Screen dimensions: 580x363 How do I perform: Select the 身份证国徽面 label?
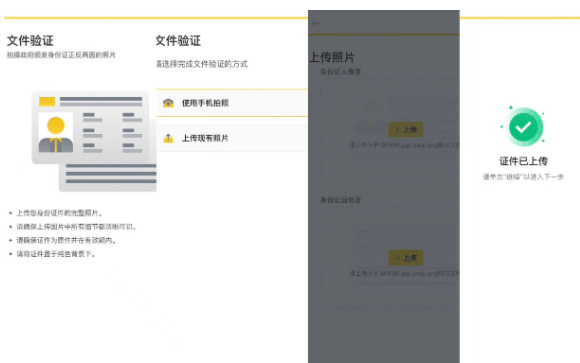(340, 200)
